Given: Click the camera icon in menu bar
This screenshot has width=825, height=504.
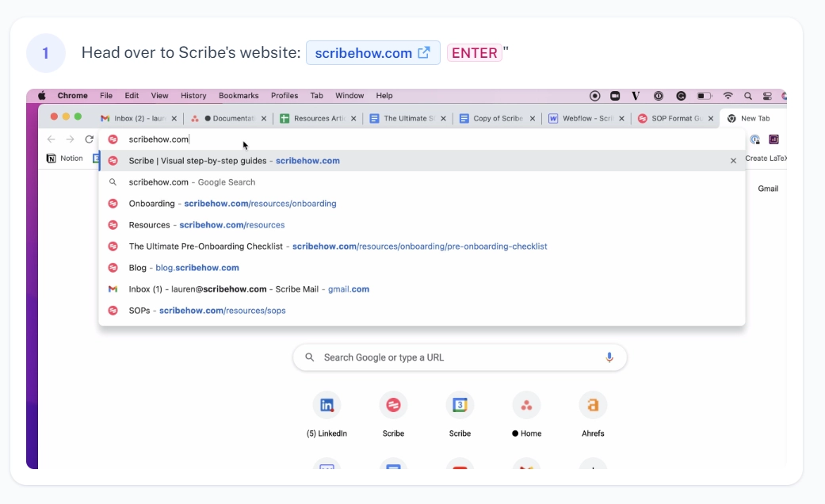Looking at the screenshot, I should point(615,96).
